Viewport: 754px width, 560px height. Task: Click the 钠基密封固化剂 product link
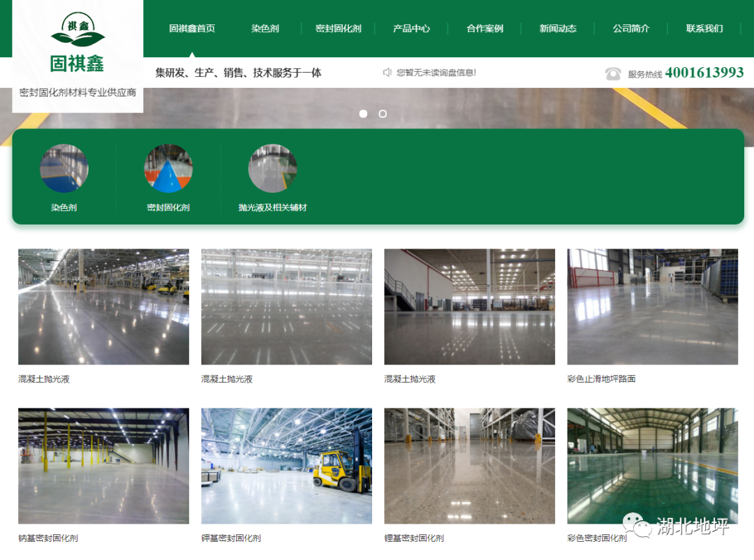[48, 538]
